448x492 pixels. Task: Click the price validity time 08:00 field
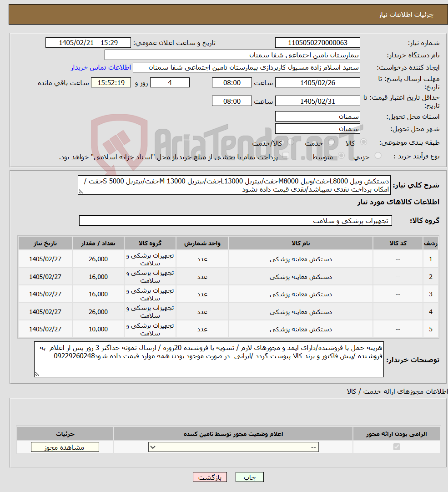coord(232,101)
